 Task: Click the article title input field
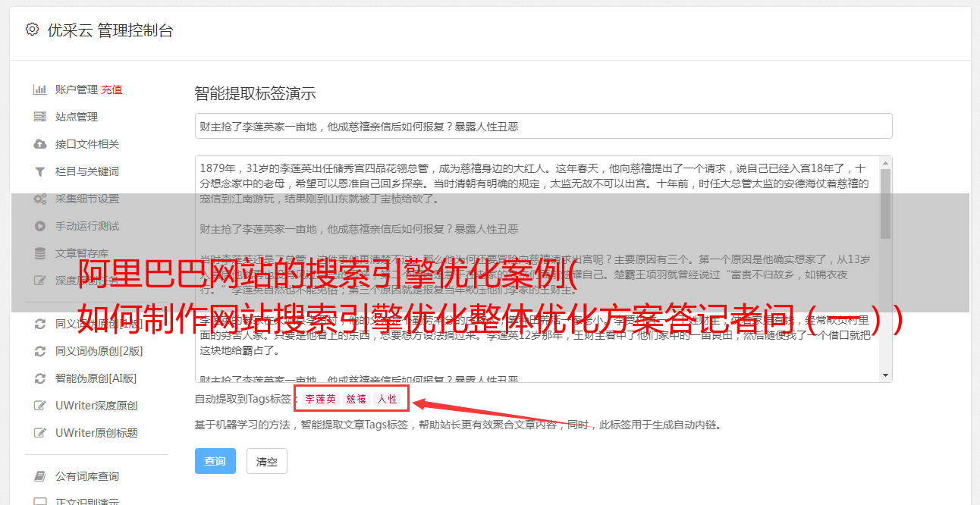point(543,126)
